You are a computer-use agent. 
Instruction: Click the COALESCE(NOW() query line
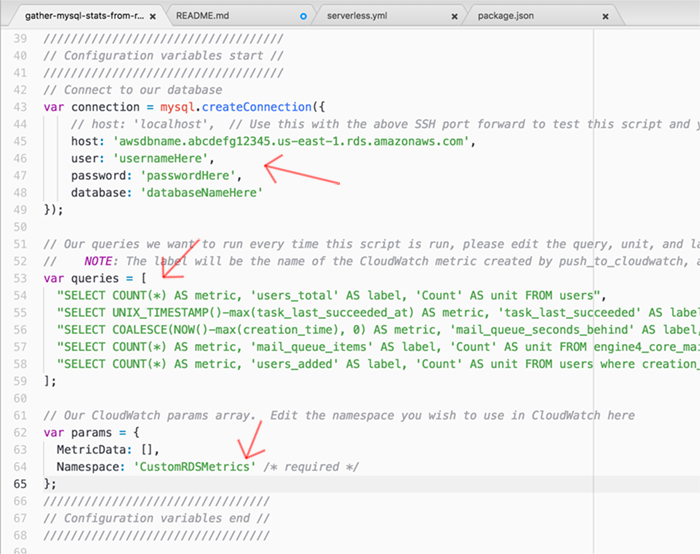[379, 330]
